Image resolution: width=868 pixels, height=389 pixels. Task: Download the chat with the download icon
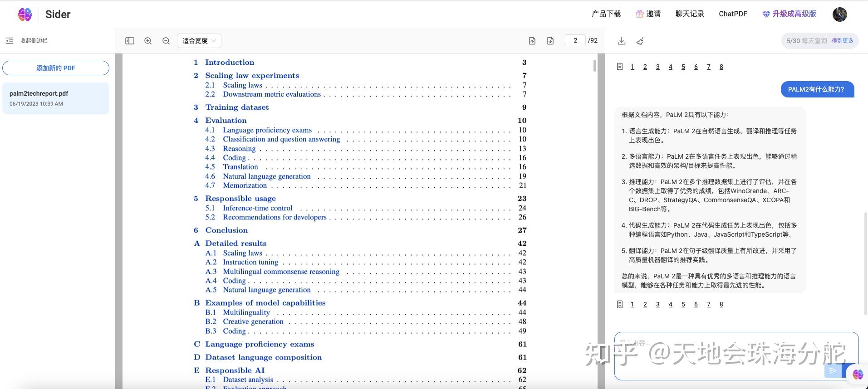[622, 41]
